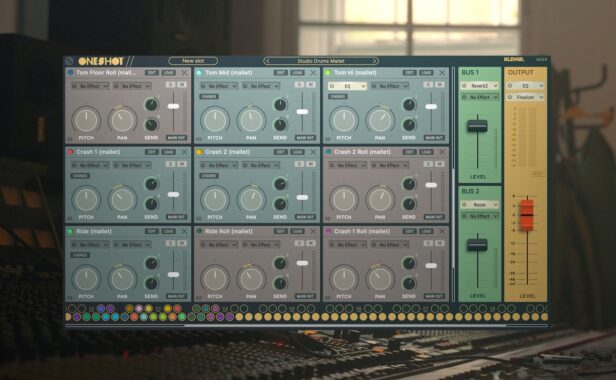Image resolution: width=616 pixels, height=380 pixels.
Task: Click Edit on Crash 2 (mallet) slot
Action: coord(280,152)
